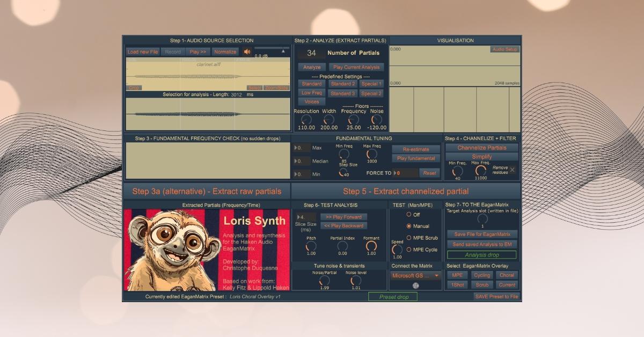Choose the Standard 2 predefined setting
This screenshot has height=337, width=644.
pyautogui.click(x=342, y=84)
